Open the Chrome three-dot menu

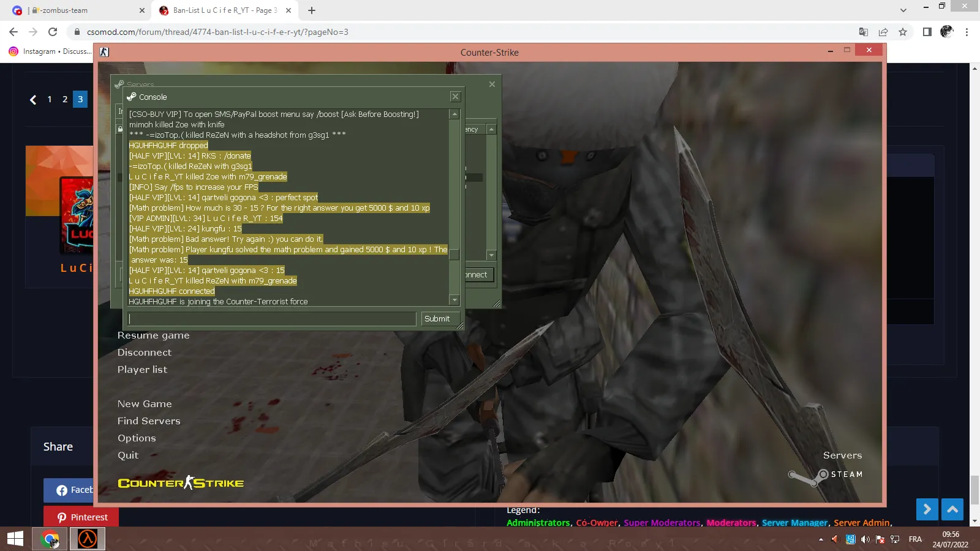(967, 32)
